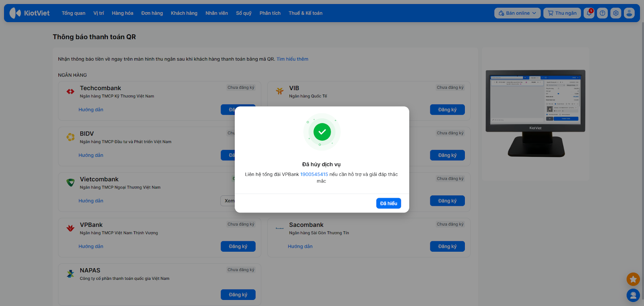Click the Chưa đăng ký badge on VPBank

pyautogui.click(x=241, y=224)
